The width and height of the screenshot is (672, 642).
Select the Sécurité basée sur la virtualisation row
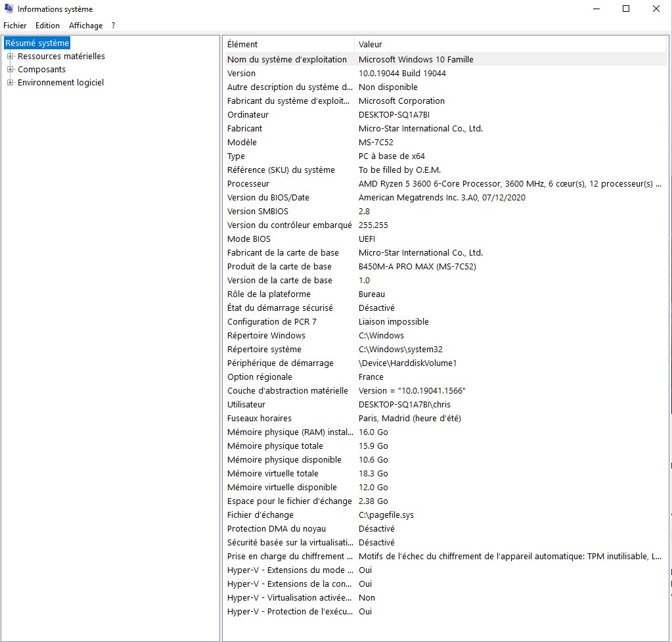446,542
